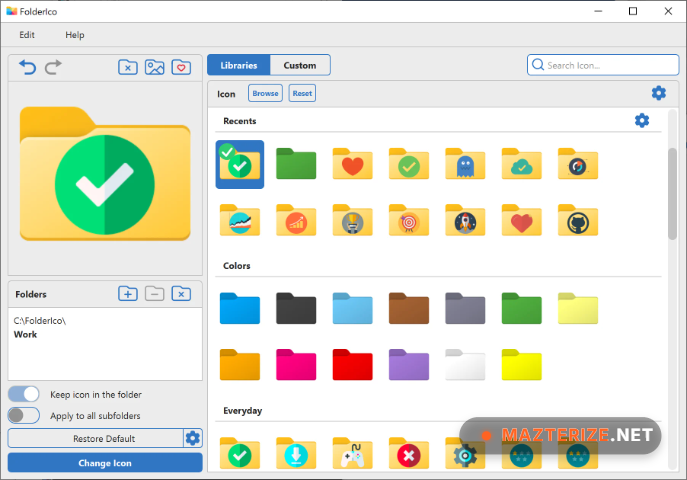
Task: Click the Change Icon button
Action: (105, 463)
